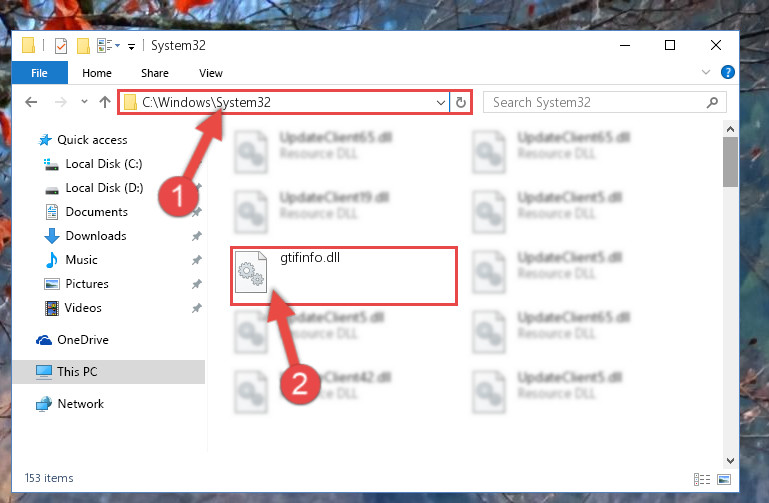Open the File menu tab

tap(39, 73)
